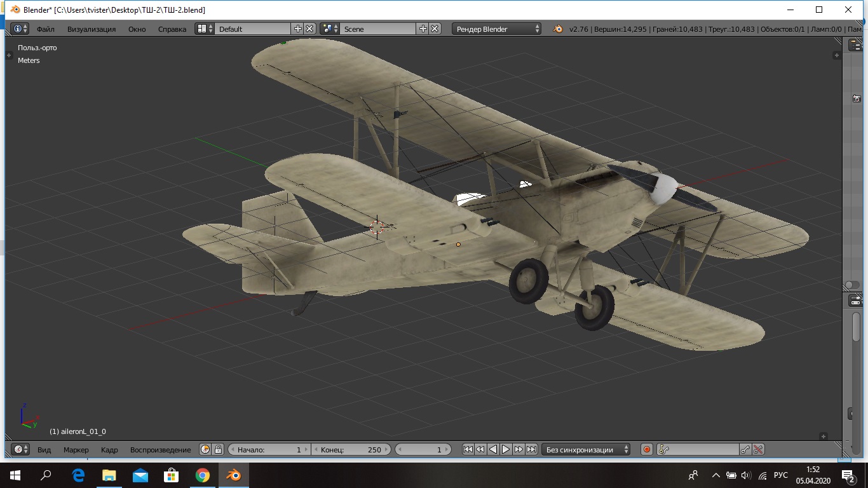The image size is (868, 488).
Task: Play the animation in reverse
Action: [x=493, y=450]
